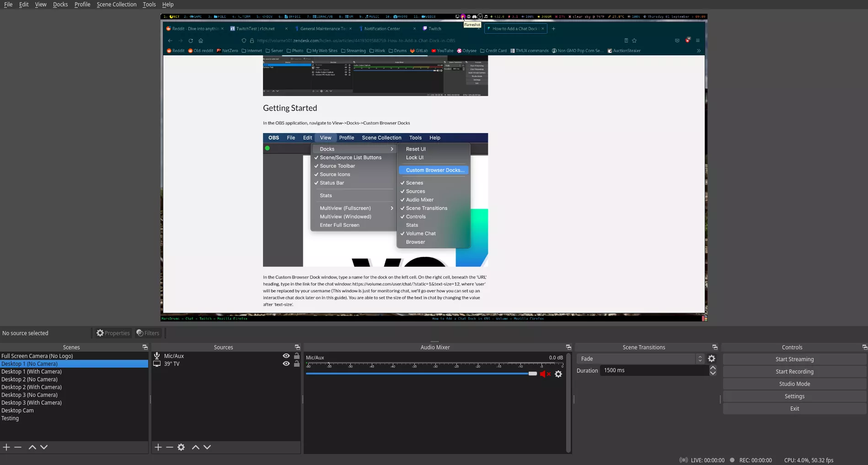Open source properties via the gear icon
The height and width of the screenshot is (465, 868).
pos(181,447)
